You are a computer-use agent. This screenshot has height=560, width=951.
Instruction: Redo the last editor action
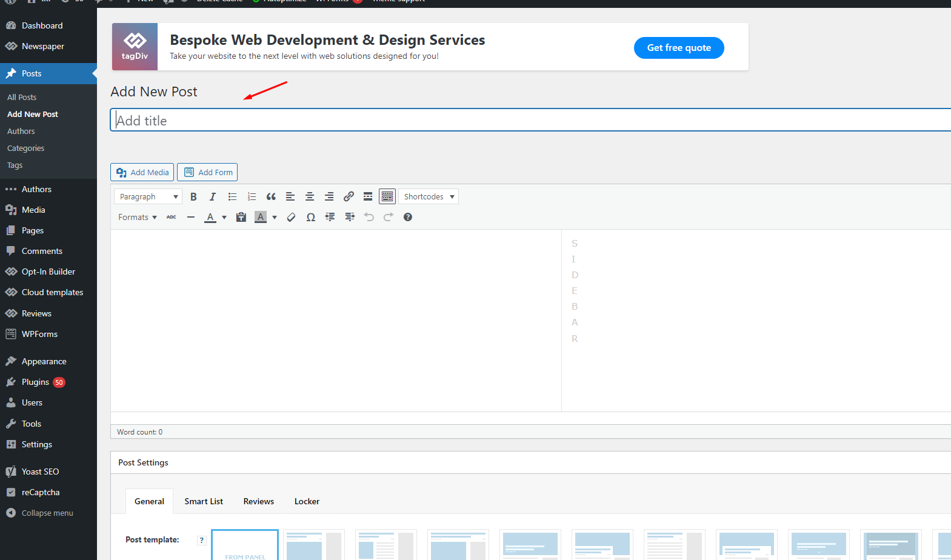coord(389,217)
